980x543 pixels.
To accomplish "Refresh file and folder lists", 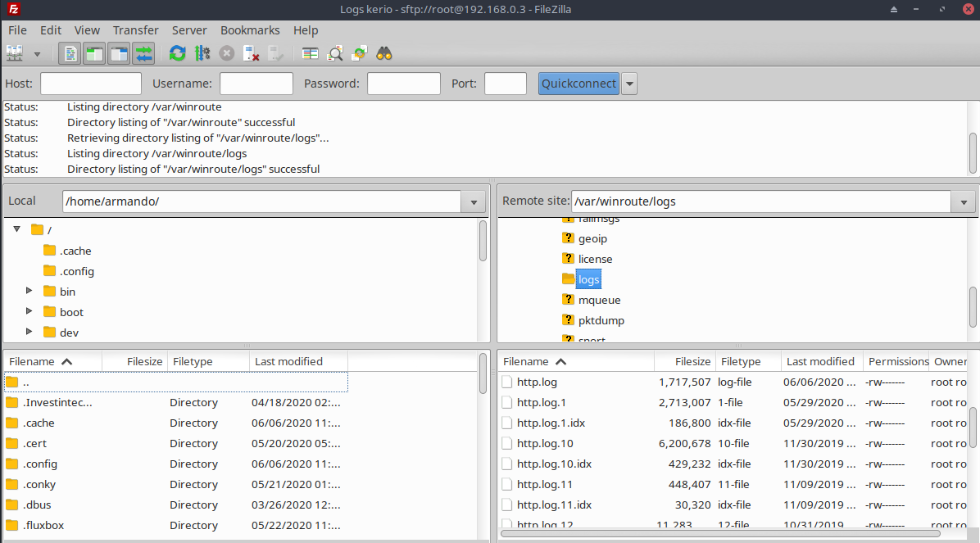I will (x=178, y=54).
